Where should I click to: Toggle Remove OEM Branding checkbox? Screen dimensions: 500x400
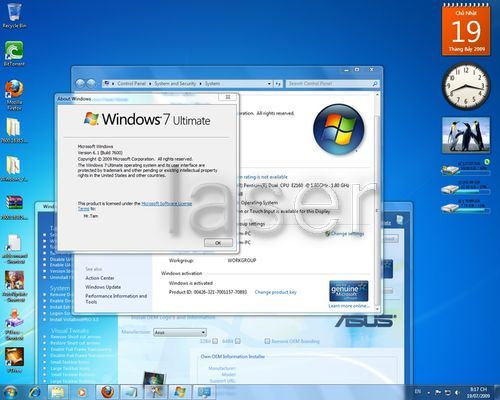[267, 341]
